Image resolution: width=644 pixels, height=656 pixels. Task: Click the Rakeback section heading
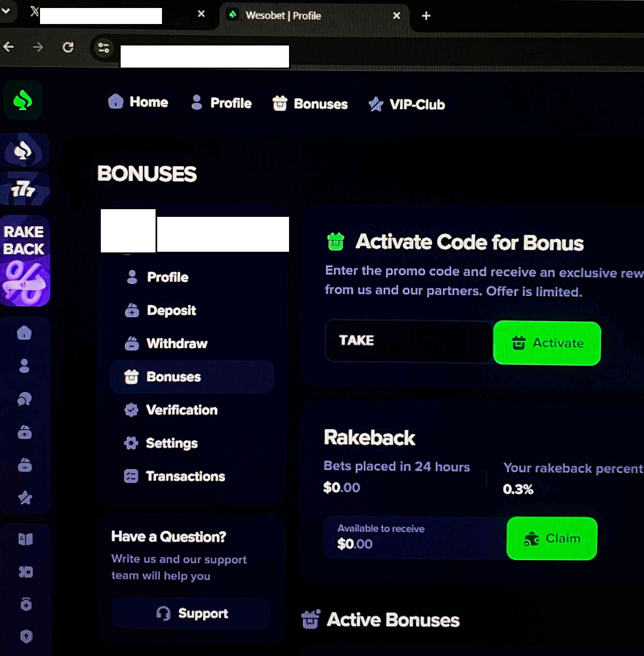(369, 438)
